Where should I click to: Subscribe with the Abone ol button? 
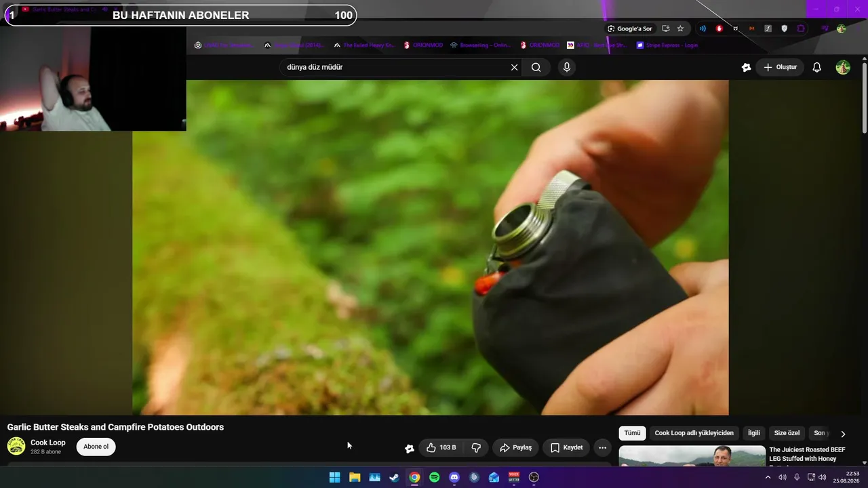coord(96,447)
